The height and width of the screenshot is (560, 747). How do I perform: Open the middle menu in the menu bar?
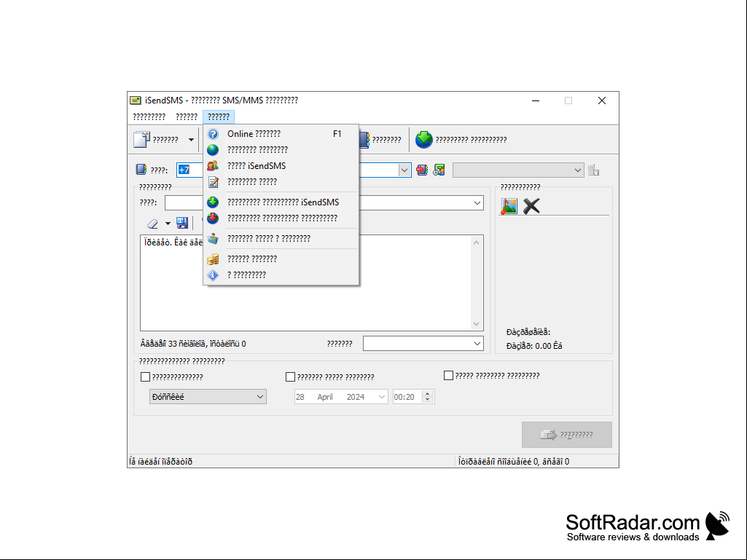(187, 117)
